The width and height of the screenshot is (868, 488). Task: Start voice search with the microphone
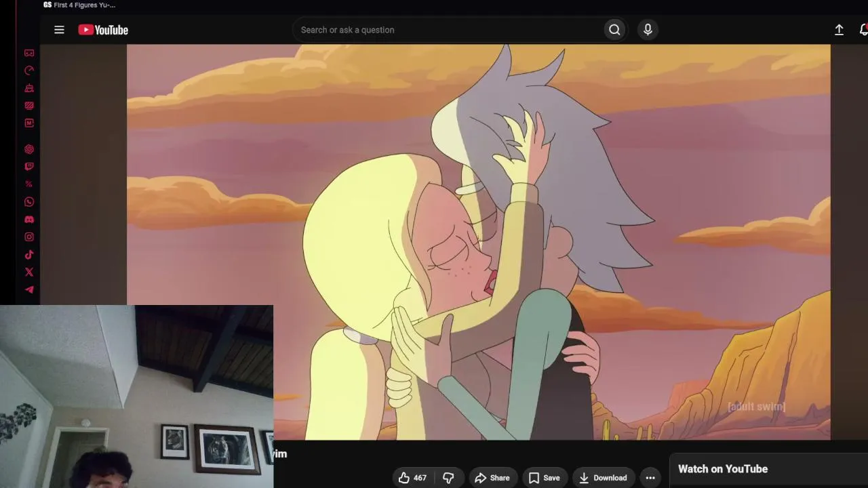(x=648, y=30)
